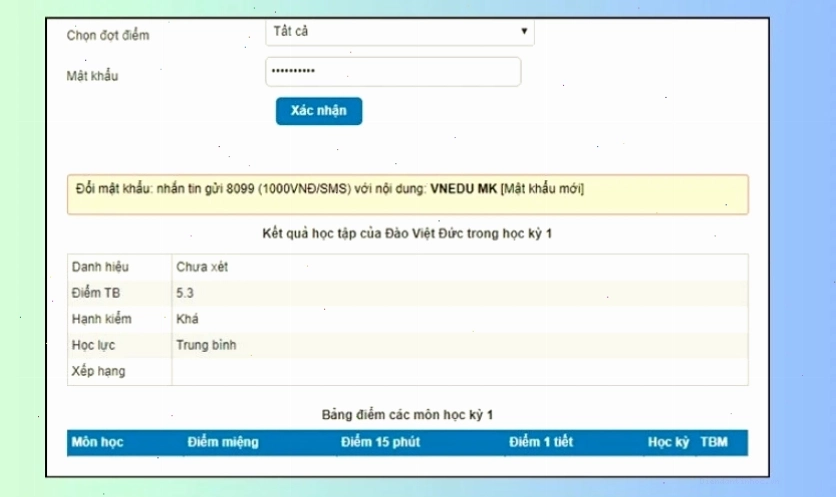The width and height of the screenshot is (836, 498).
Task: Click the Mật khẩu password field
Action: pyautogui.click(x=393, y=71)
